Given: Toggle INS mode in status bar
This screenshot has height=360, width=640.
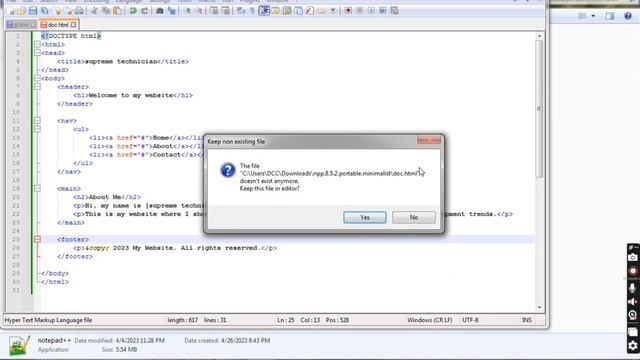Looking at the screenshot, I should click(527, 320).
